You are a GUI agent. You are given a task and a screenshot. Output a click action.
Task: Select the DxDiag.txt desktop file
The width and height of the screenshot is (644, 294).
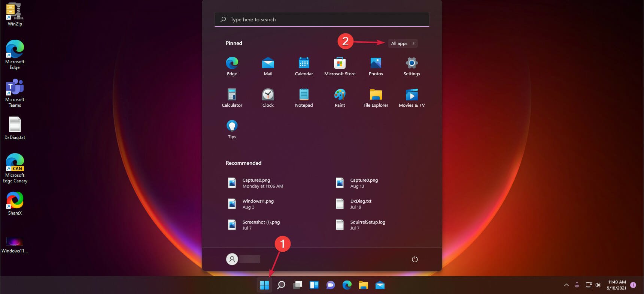click(15, 128)
